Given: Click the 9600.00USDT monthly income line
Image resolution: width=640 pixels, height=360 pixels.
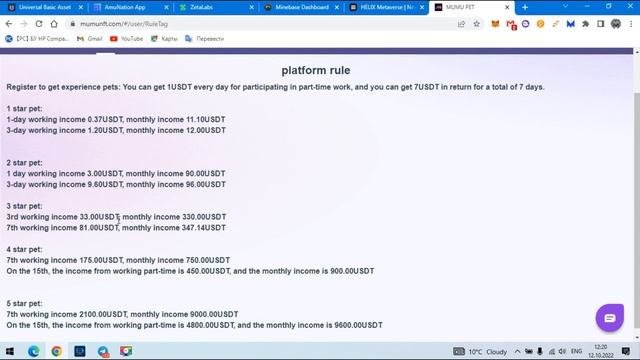Looking at the screenshot, I should 194,325.
